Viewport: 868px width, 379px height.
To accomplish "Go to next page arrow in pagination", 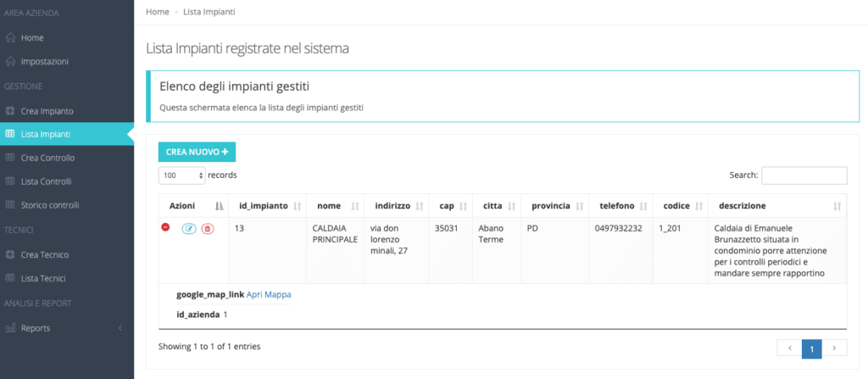I will pyautogui.click(x=834, y=348).
